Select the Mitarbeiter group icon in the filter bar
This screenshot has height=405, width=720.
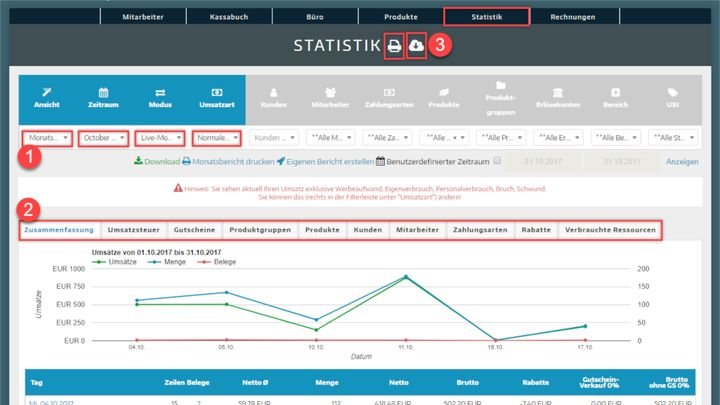pyautogui.click(x=330, y=92)
